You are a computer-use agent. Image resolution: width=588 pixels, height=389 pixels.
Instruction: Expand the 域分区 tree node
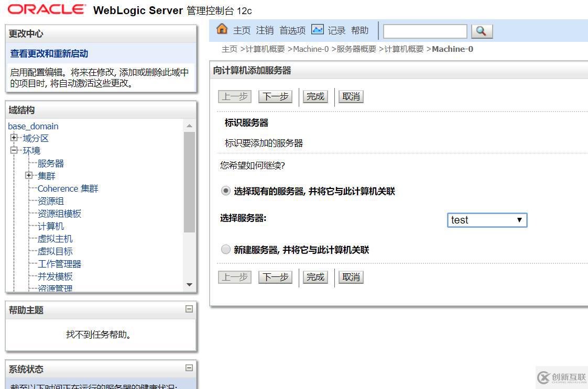click(x=14, y=138)
